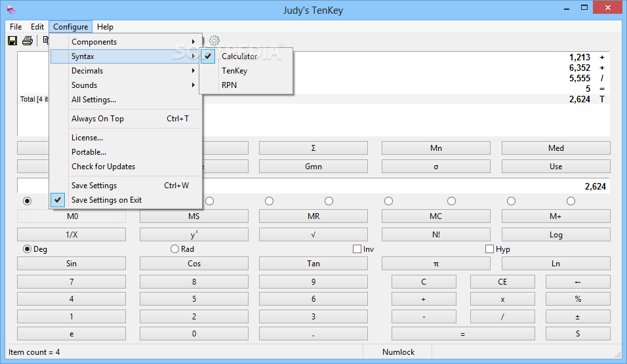
Task: Click the MS memory store button
Action: (194, 216)
